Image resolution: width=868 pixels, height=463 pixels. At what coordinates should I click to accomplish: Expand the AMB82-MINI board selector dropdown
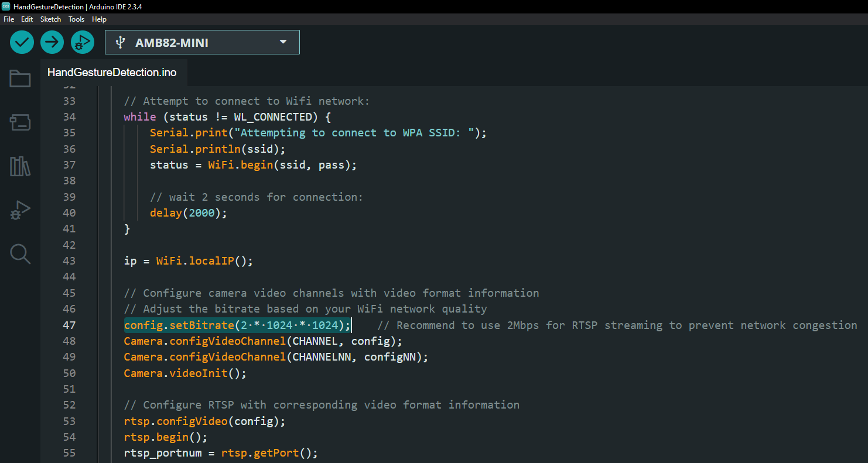click(x=202, y=43)
